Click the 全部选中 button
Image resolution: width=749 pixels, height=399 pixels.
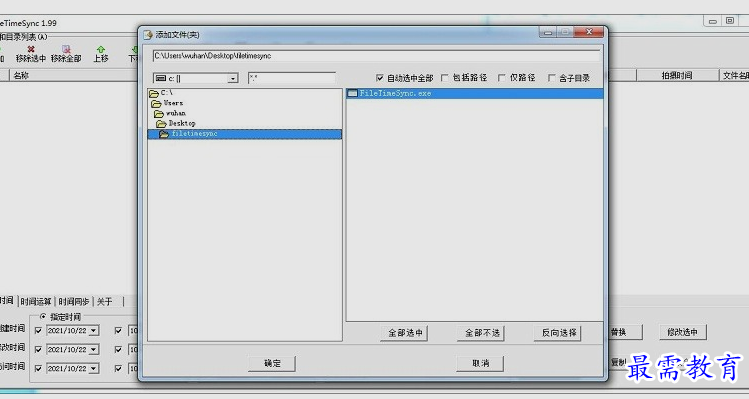[x=404, y=333]
